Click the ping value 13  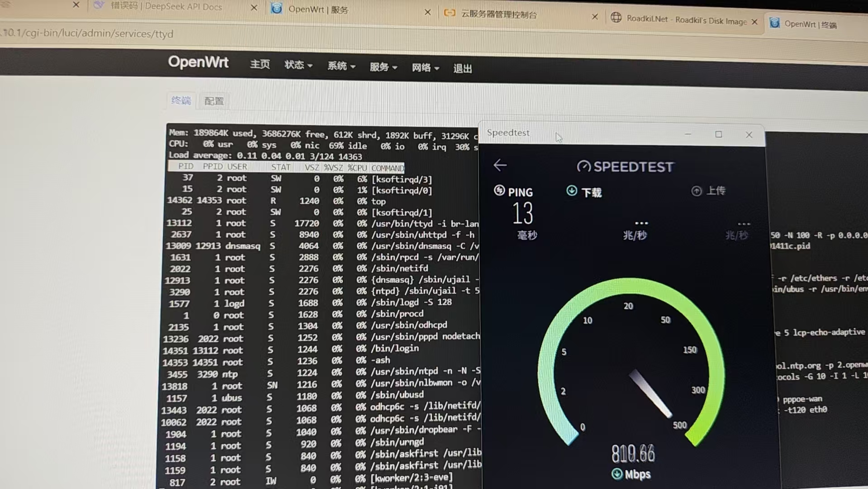[522, 213]
